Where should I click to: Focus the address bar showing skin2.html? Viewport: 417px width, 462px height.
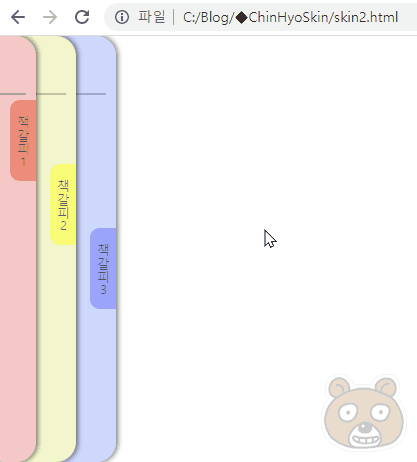click(x=261, y=17)
